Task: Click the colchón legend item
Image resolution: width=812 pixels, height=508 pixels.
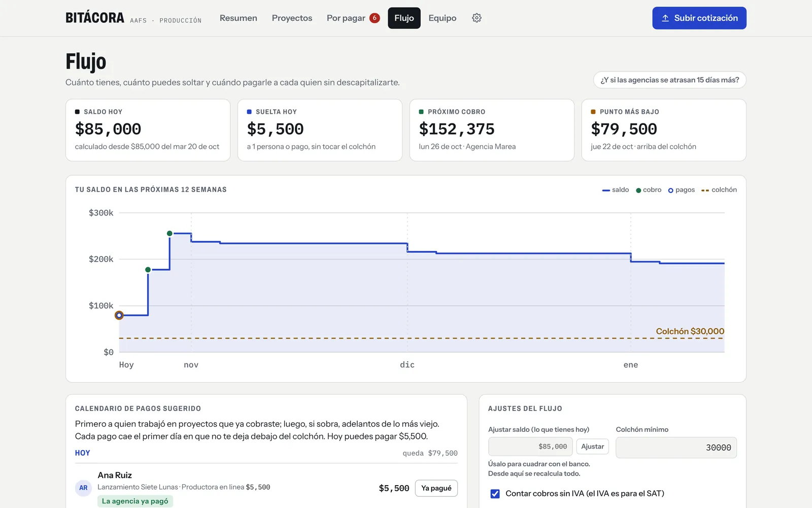Action: (x=719, y=190)
